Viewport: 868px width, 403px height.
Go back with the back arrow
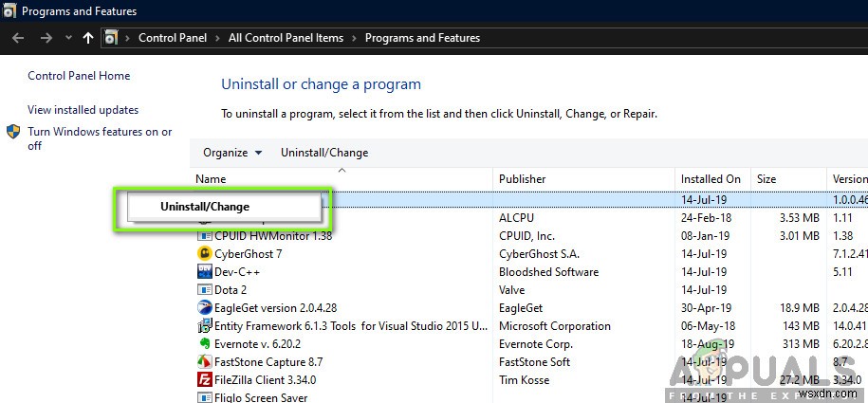(18, 38)
